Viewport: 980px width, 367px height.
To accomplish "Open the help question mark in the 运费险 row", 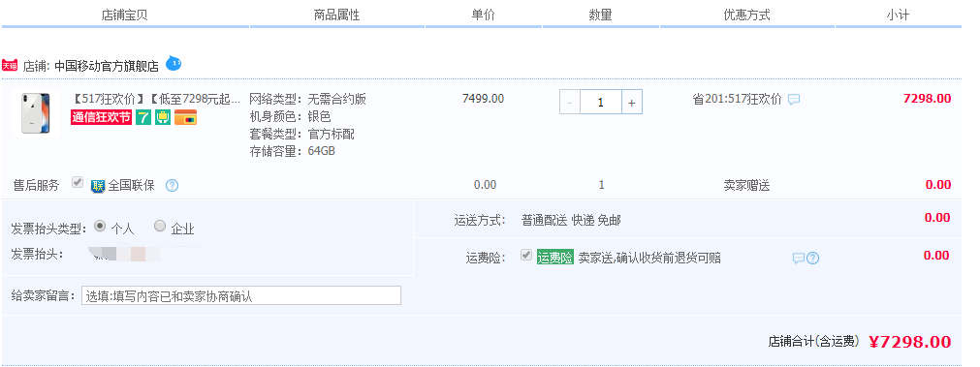I will (812, 258).
